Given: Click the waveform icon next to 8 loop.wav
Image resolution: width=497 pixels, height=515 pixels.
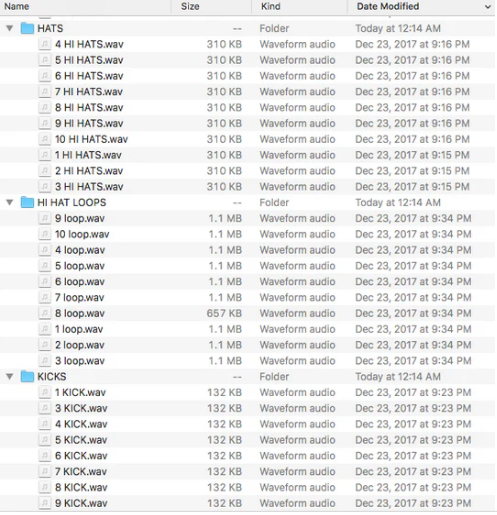Looking at the screenshot, I should (x=44, y=313).
